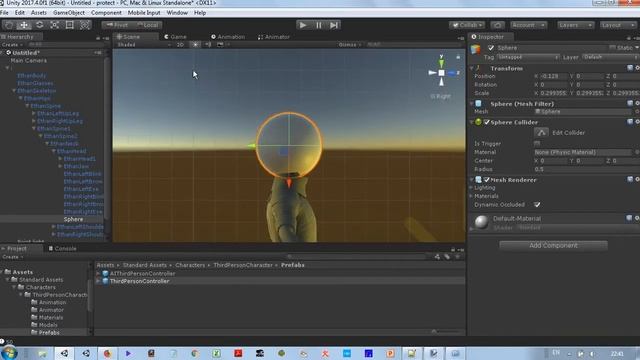This screenshot has height=360, width=640.
Task: Collapse the Transform component
Action: (x=472, y=69)
